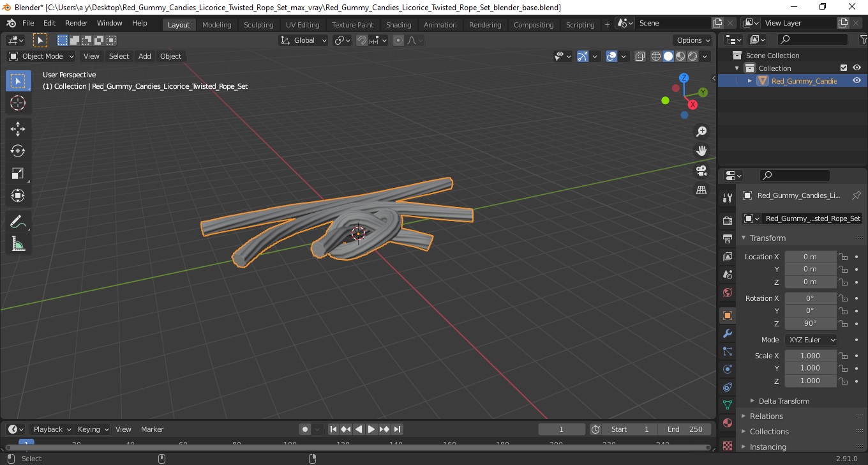Switch to the UV Editing workspace tab
The height and width of the screenshot is (465, 868).
pyautogui.click(x=303, y=25)
